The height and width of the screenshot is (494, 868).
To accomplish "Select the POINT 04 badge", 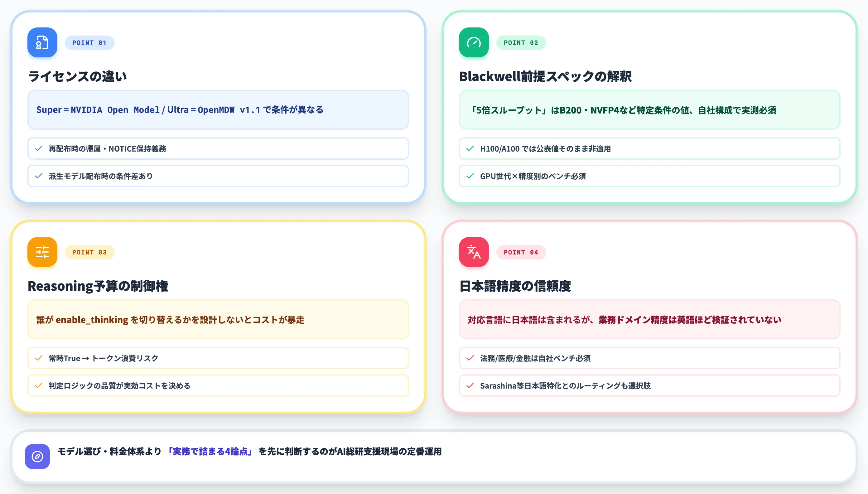I will click(521, 252).
